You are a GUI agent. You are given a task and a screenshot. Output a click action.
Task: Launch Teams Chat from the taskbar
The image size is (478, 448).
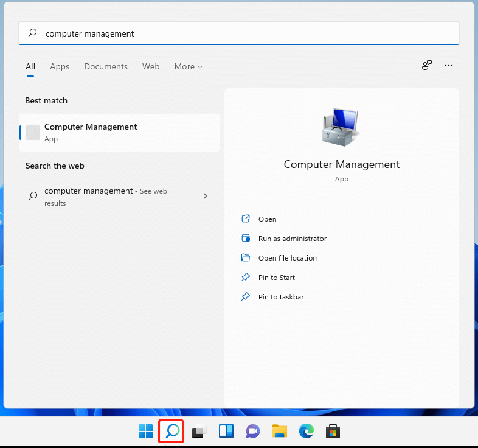tap(253, 431)
